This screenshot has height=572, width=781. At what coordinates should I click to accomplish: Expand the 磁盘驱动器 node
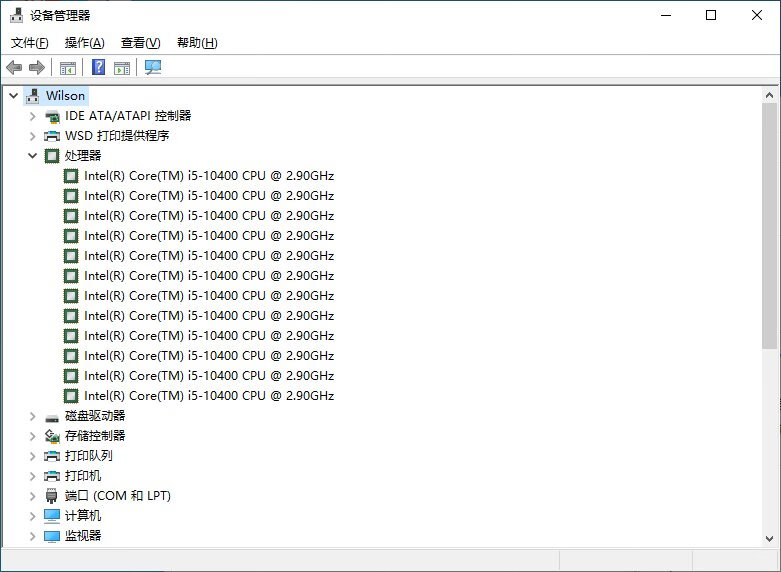click(32, 416)
